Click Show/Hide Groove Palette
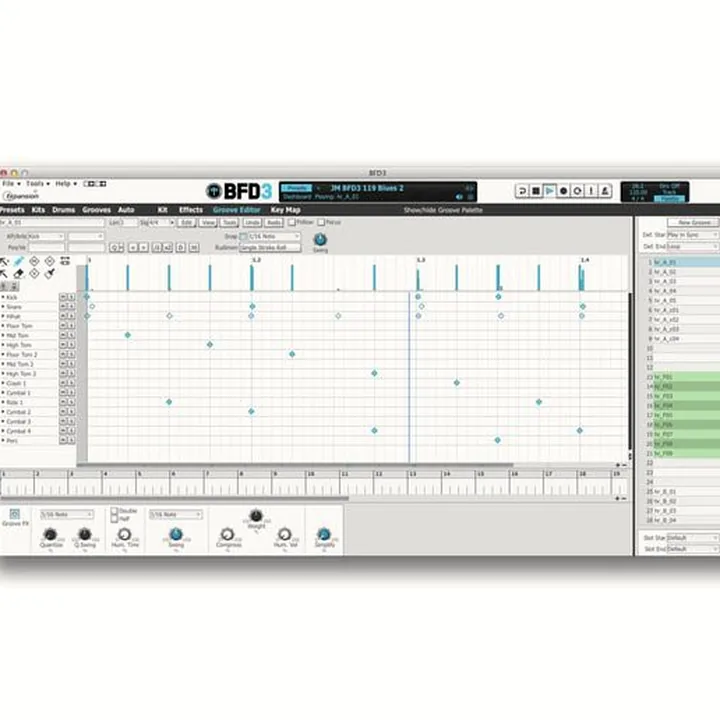 443,210
